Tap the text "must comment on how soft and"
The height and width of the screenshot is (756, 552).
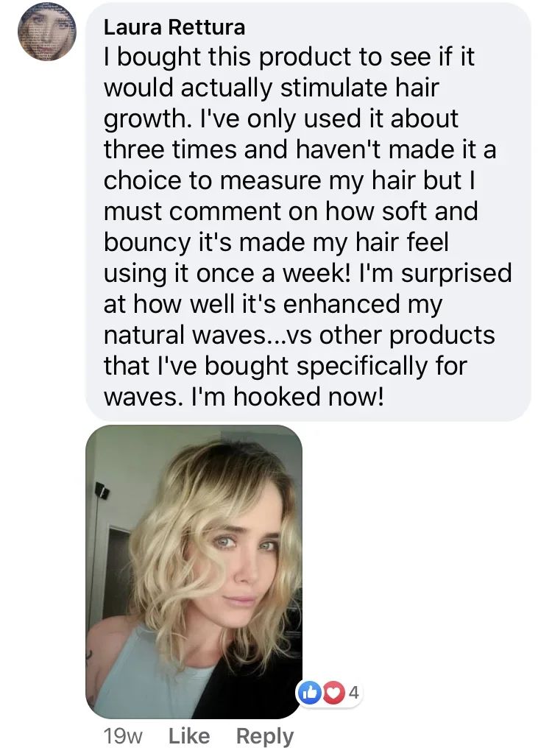pos(291,212)
